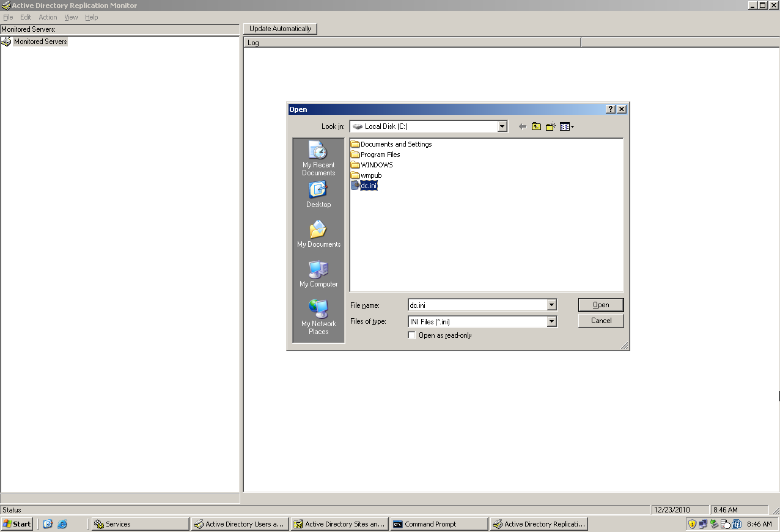Viewport: 780px width, 532px height.
Task: Select My Computer in the places bar
Action: point(318,274)
